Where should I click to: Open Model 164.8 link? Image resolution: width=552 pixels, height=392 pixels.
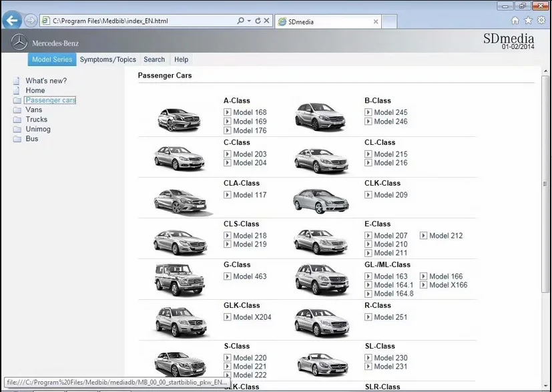coord(394,294)
